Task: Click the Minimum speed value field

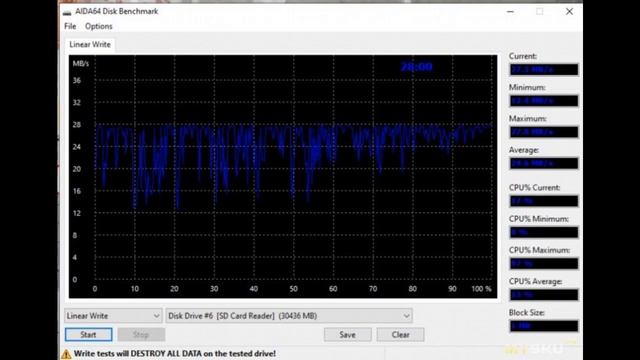Action: (x=544, y=101)
